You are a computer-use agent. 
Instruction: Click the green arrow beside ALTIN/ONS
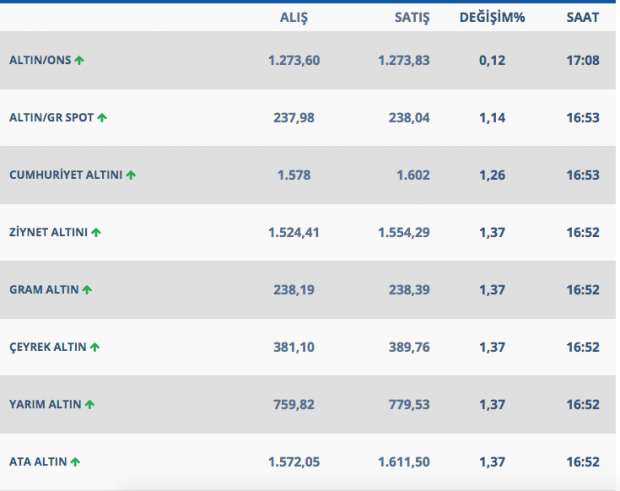tap(79, 60)
